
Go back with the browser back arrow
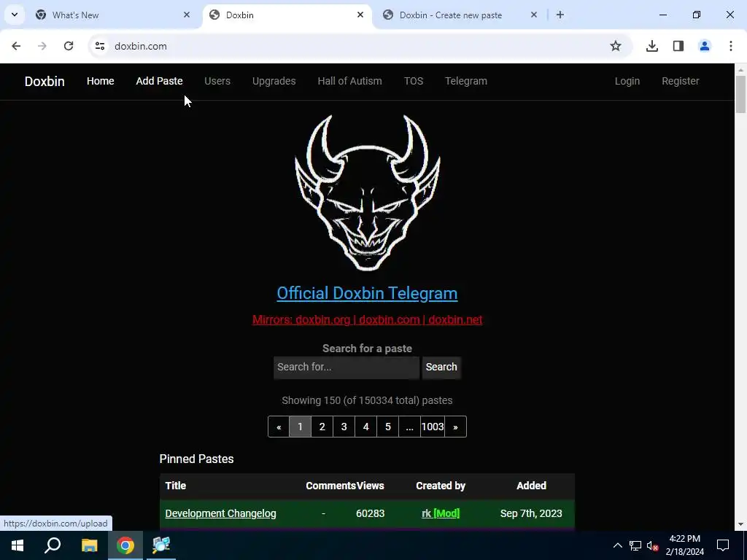(16, 46)
